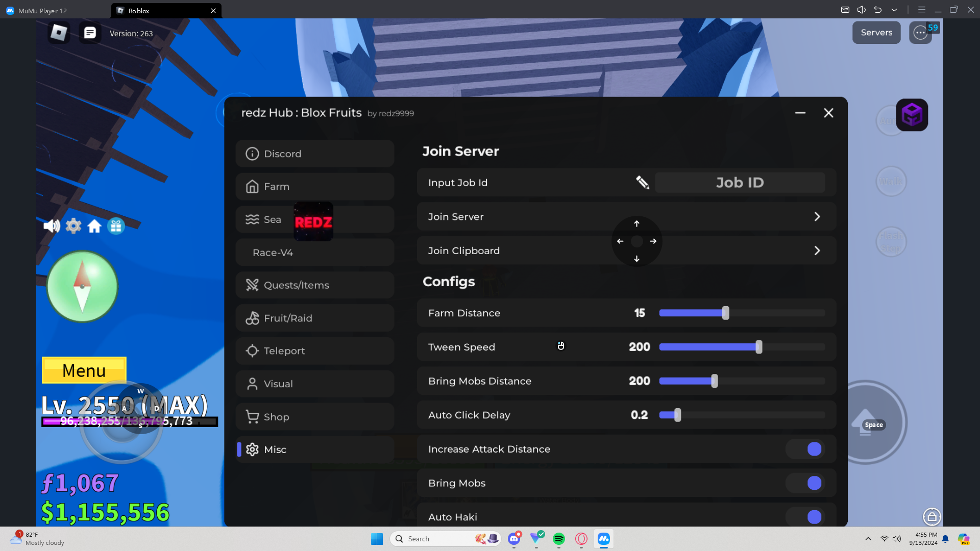Show hidden system tray icons
The width and height of the screenshot is (980, 551).
[868, 539]
